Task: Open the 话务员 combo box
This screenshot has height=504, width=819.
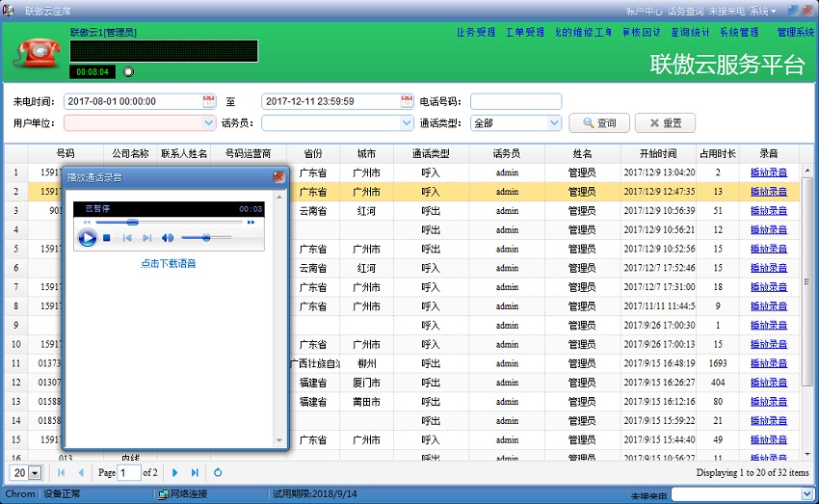Action: [408, 123]
